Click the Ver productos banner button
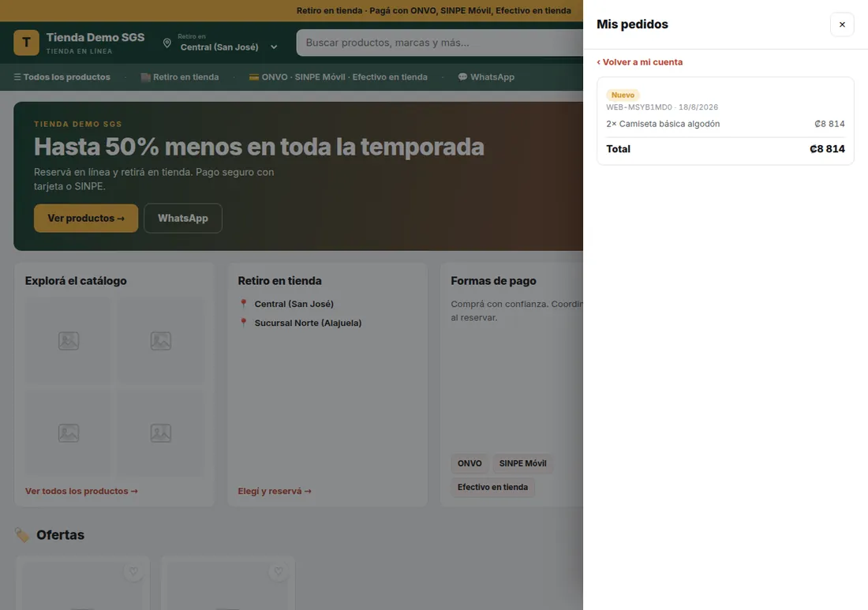The height and width of the screenshot is (610, 868). 86,218
